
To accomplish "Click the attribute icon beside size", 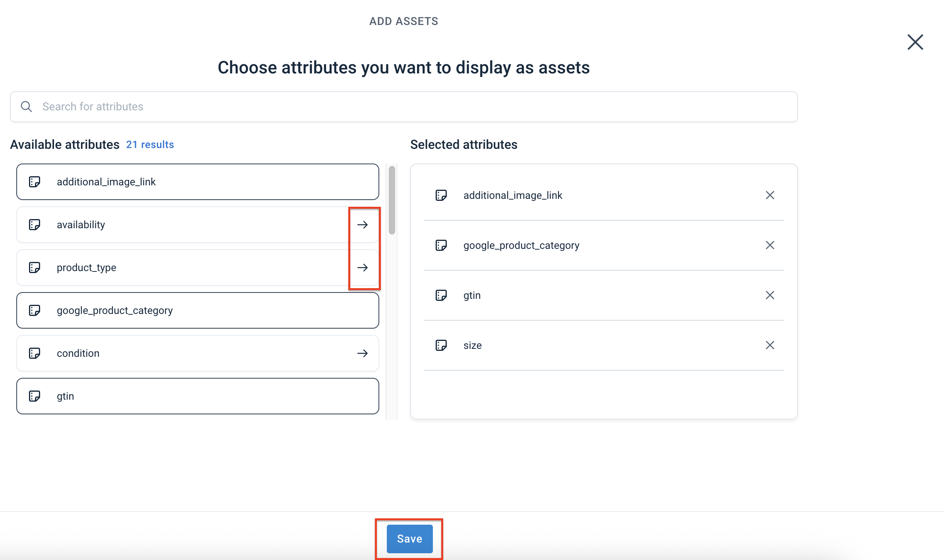I will point(441,345).
